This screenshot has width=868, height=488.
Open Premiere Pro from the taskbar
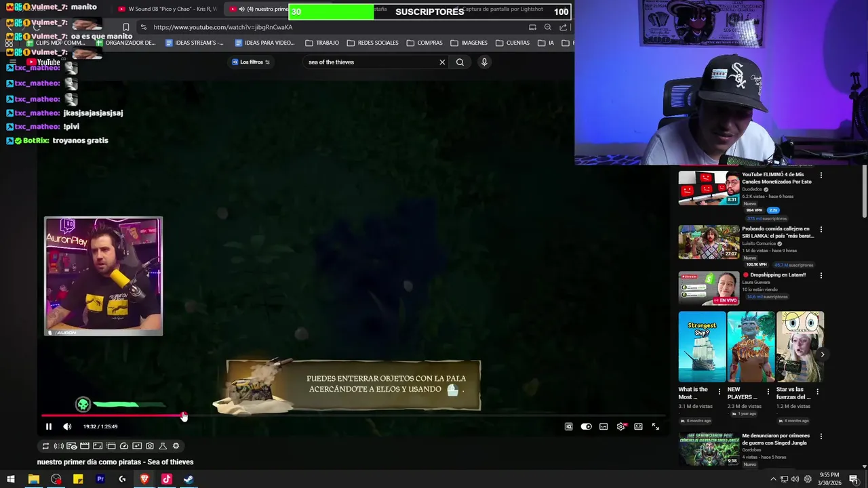click(100, 479)
